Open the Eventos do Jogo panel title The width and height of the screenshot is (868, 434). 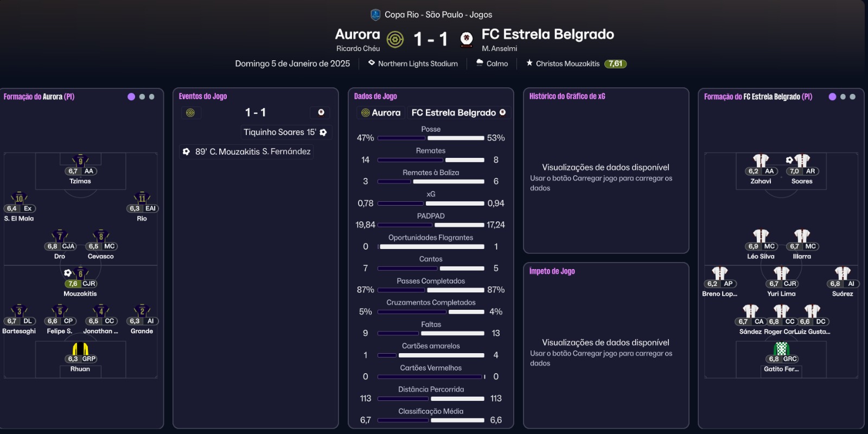click(x=203, y=96)
